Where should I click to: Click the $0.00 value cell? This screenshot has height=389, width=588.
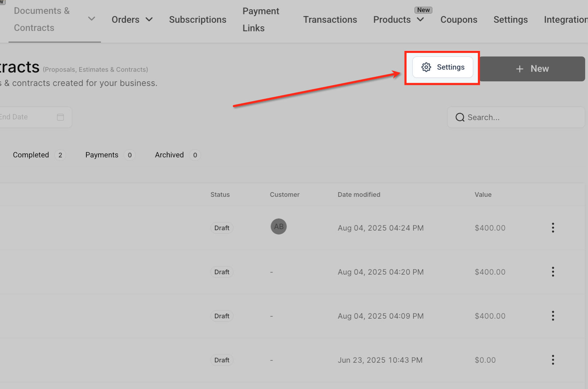[485, 360]
